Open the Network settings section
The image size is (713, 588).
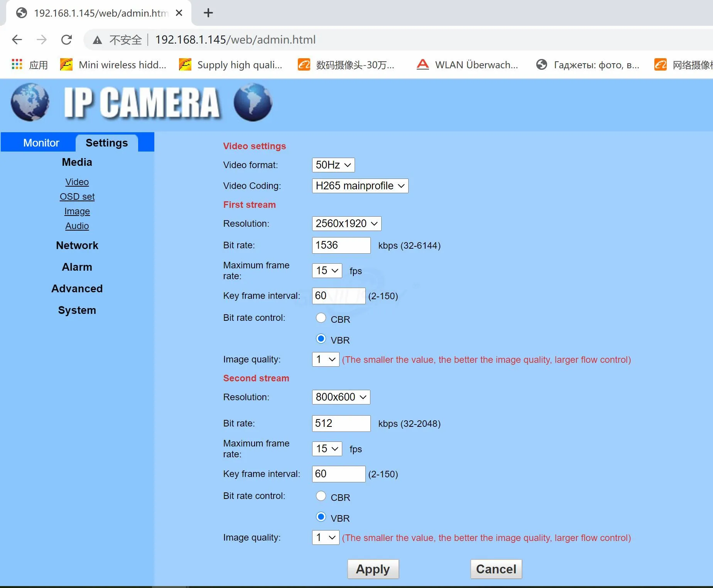tap(77, 246)
